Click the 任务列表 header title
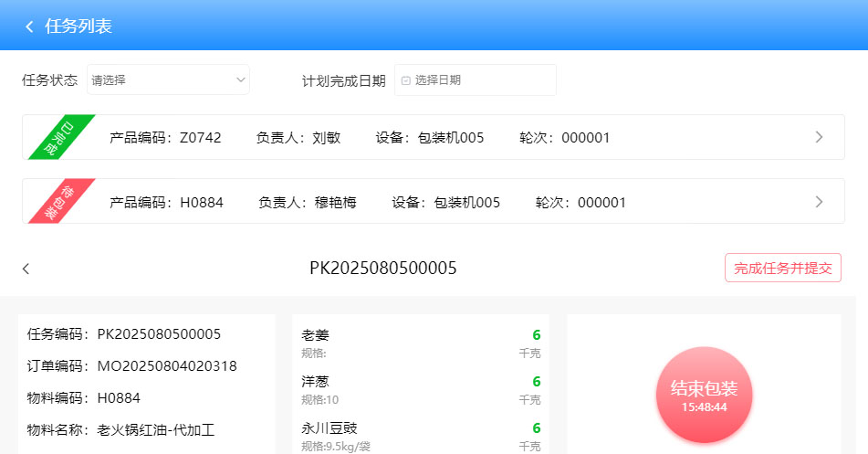Viewport: 868px width, 454px height. [78, 26]
